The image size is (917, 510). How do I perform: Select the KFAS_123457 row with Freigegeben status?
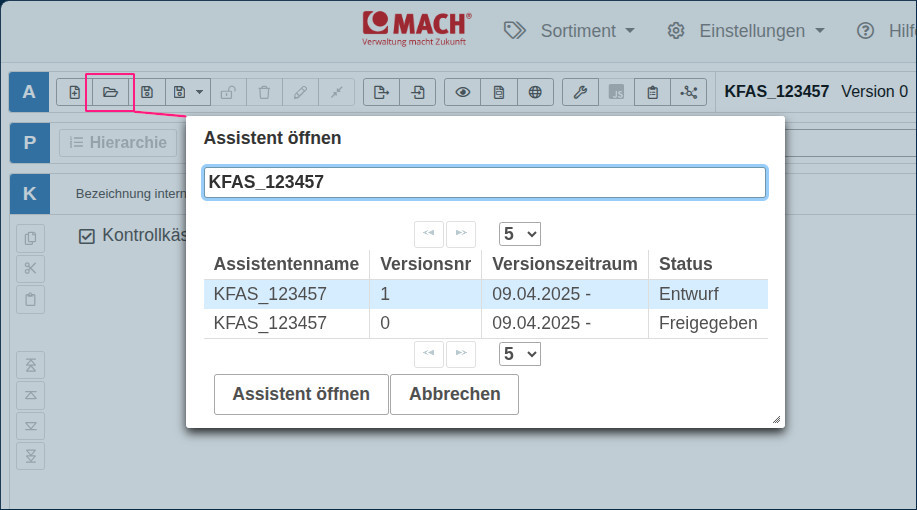[485, 323]
